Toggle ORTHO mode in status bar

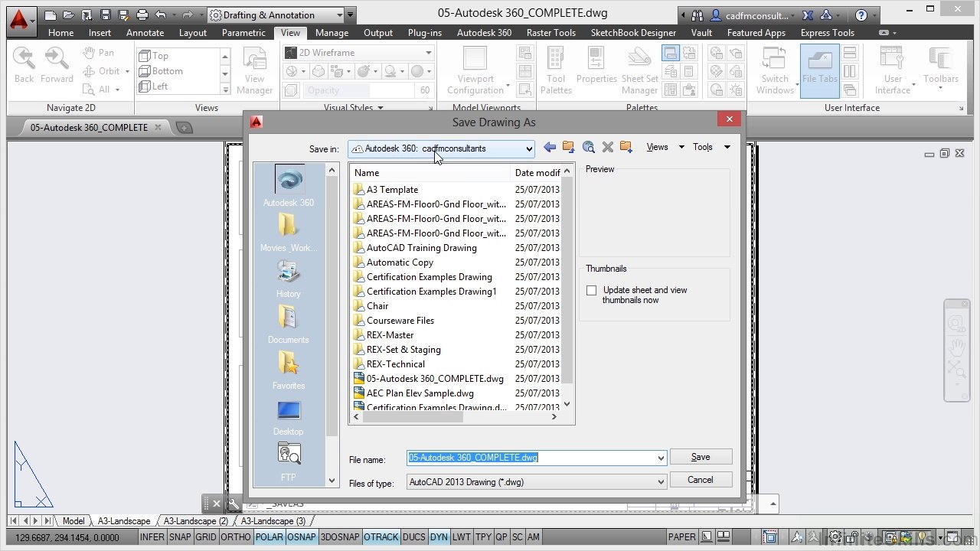(x=236, y=537)
